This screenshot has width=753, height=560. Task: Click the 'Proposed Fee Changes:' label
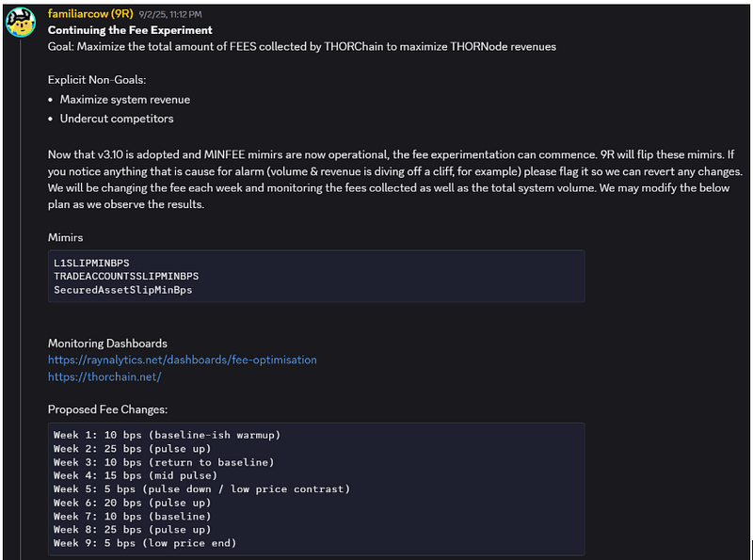(x=107, y=409)
